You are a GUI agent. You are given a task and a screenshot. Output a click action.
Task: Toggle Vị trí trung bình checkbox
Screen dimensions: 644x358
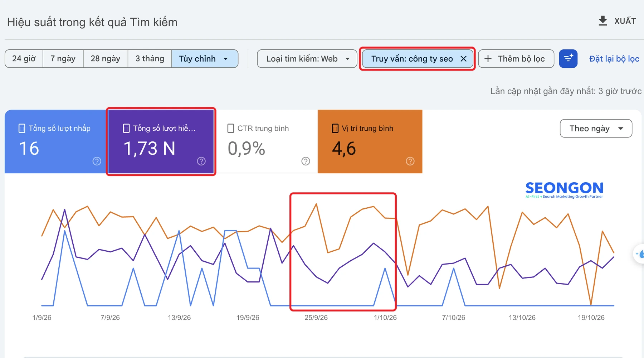pos(335,129)
